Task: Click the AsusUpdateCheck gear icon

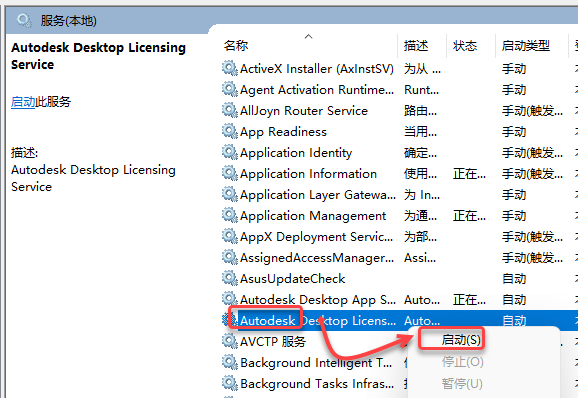Action: [230, 279]
